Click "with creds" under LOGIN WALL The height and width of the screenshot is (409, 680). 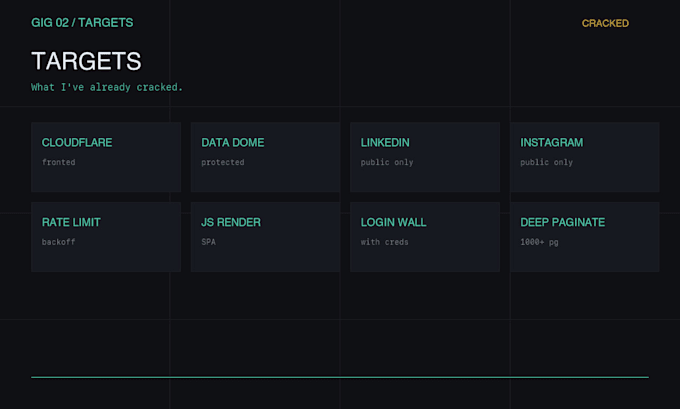385,242
